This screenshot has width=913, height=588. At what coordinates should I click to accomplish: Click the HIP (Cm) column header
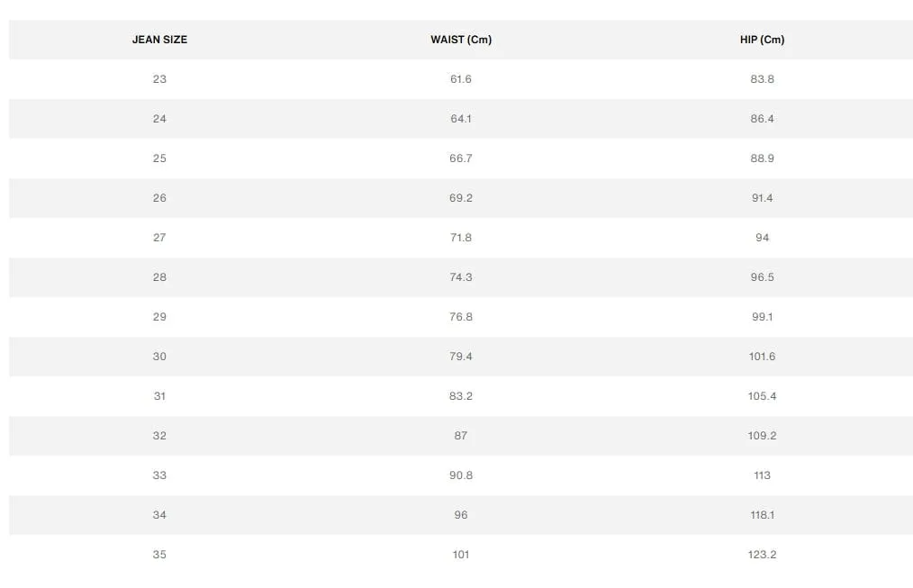pos(763,40)
